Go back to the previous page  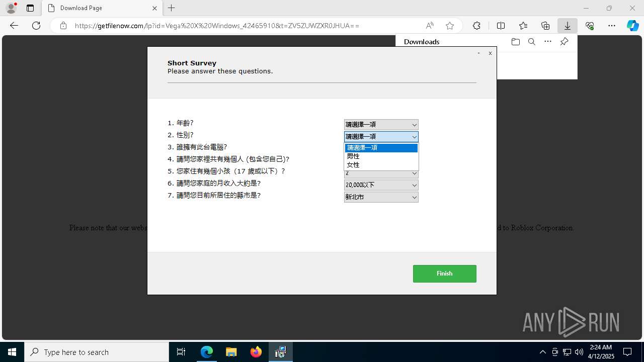[14, 26]
